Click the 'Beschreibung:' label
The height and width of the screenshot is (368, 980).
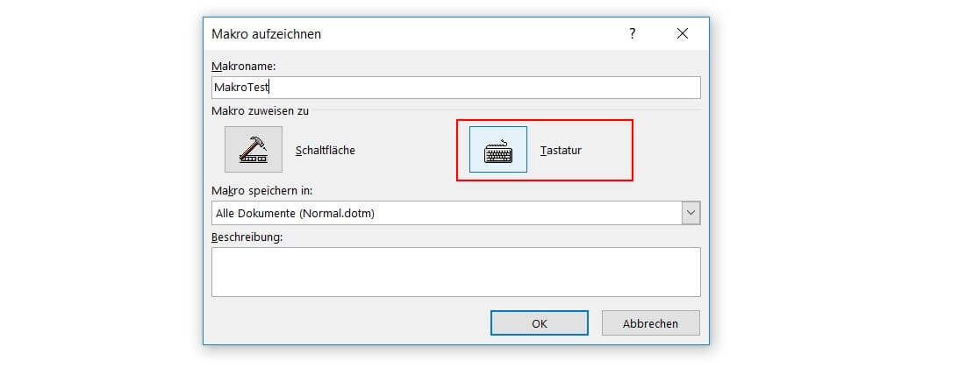[247, 237]
